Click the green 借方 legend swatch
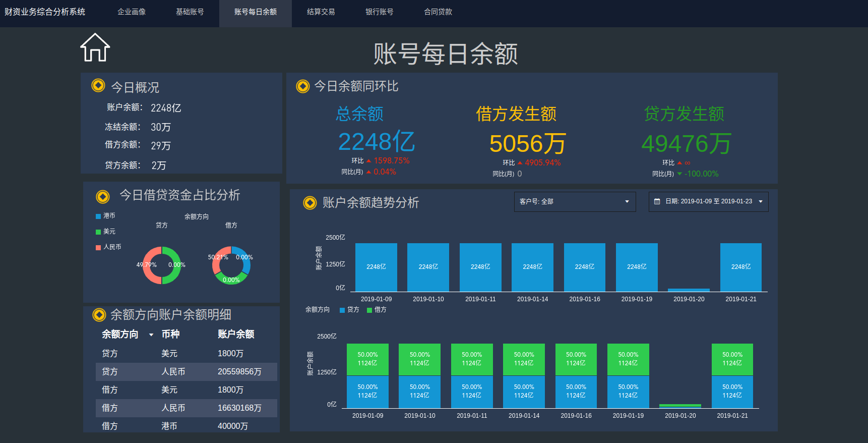Screen dimensions: 868x443 coord(369,310)
